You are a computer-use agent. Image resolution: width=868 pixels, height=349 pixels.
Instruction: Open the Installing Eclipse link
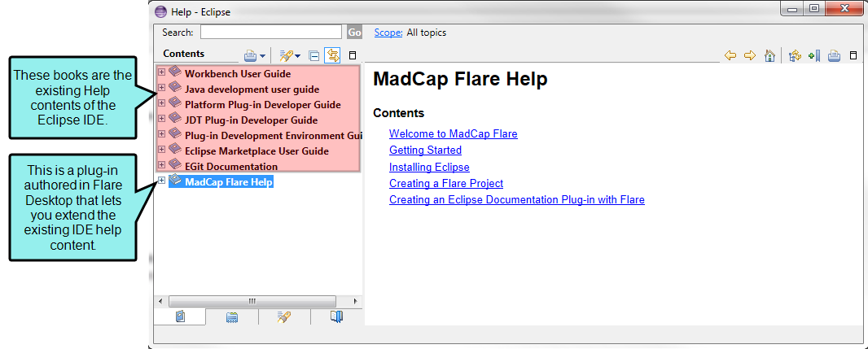(429, 167)
